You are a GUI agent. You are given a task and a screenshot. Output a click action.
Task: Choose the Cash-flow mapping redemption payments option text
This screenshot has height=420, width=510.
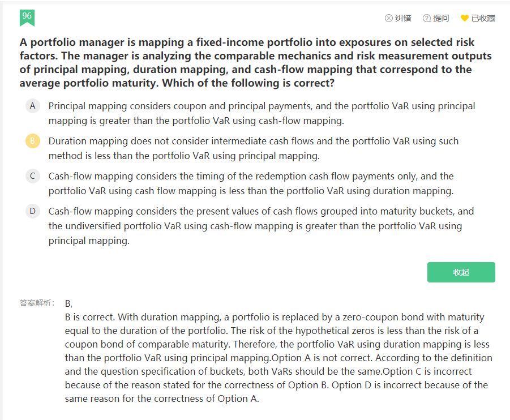[x=251, y=183]
